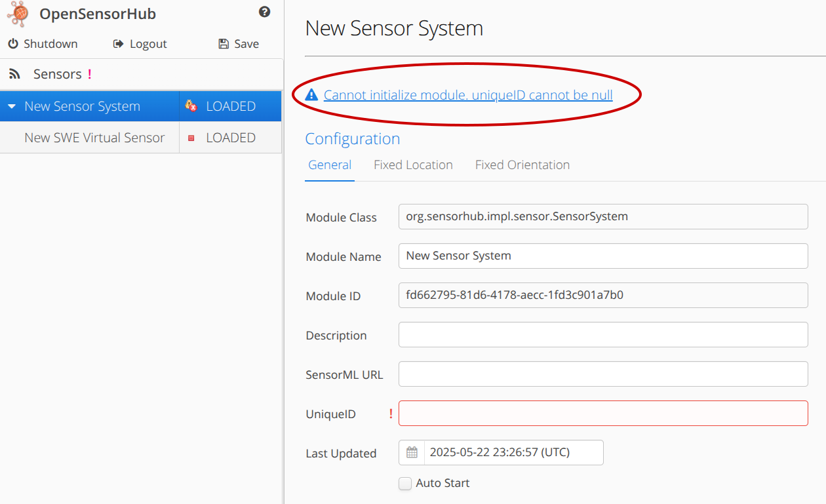
Task: Switch to the Fixed Orientation tab
Action: pos(522,165)
